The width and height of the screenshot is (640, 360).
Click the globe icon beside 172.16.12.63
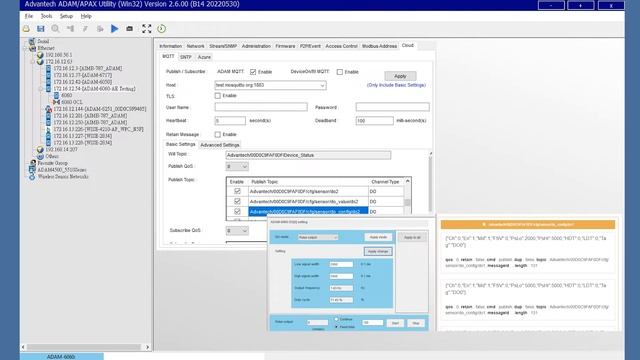click(x=40, y=62)
